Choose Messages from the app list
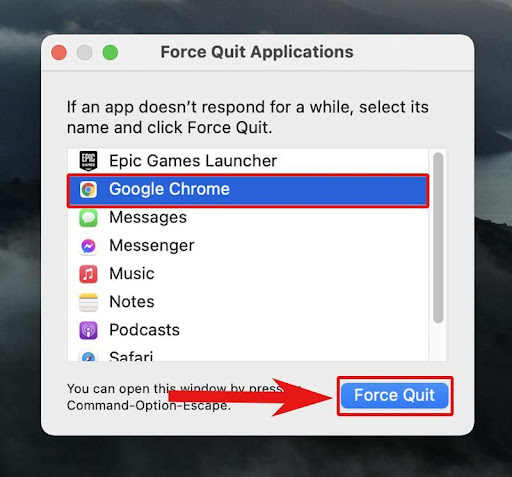512x477 pixels. [x=148, y=217]
